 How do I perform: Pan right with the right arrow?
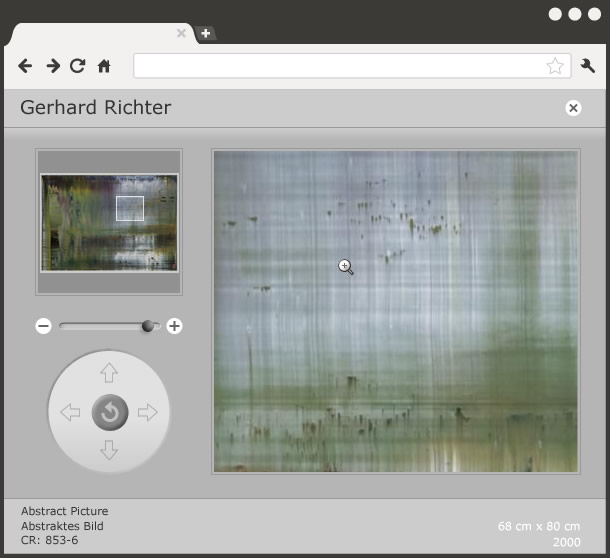[148, 412]
